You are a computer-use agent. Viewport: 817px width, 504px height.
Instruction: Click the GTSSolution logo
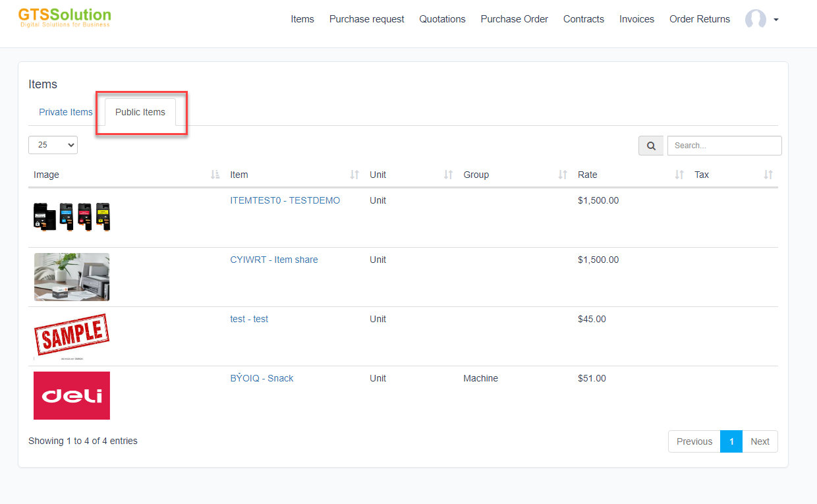[65, 18]
